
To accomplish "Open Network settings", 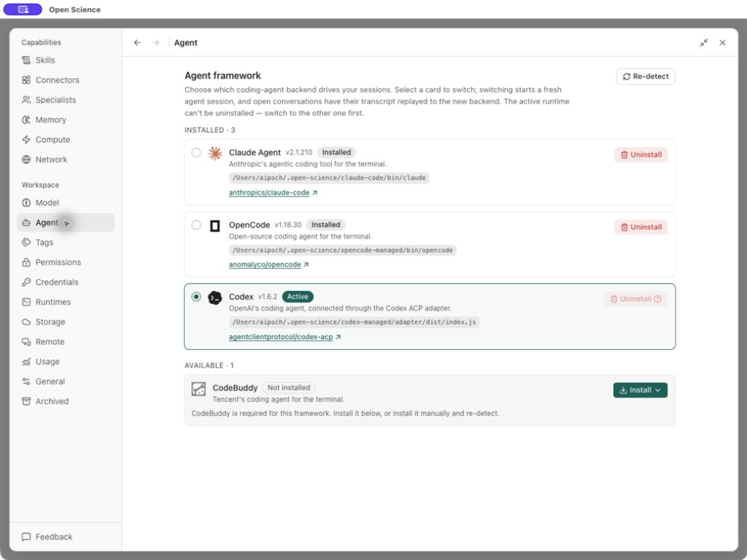I will (65, 160).
